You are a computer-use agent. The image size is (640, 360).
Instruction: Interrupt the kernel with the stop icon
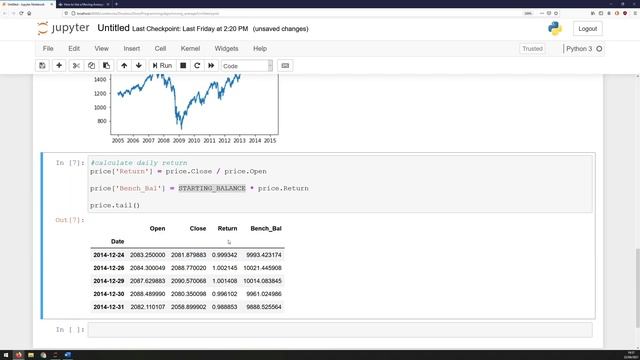[183, 66]
